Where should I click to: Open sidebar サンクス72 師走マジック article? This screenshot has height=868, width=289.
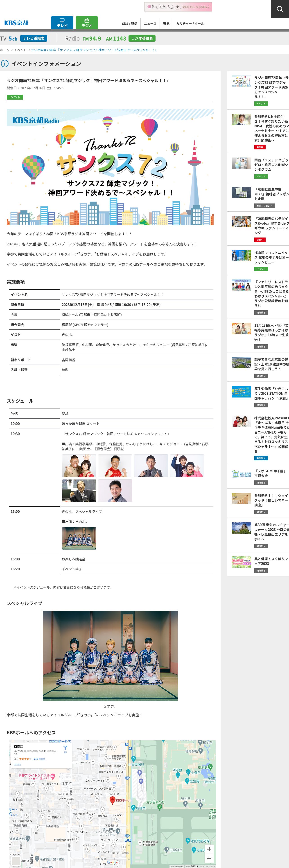(x=258, y=90)
